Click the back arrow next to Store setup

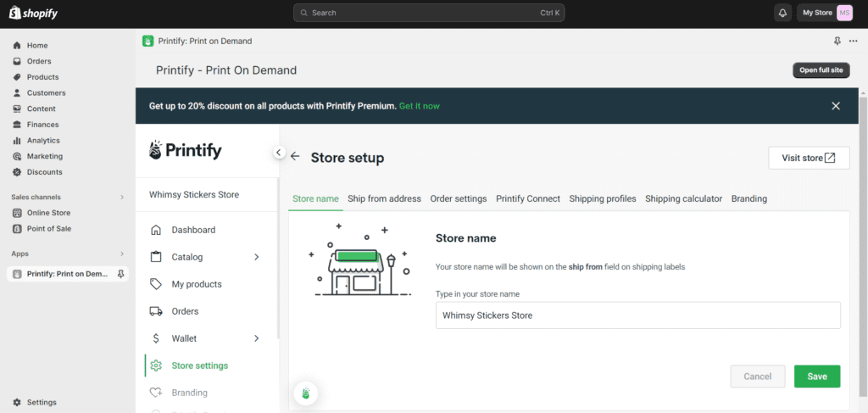point(295,157)
